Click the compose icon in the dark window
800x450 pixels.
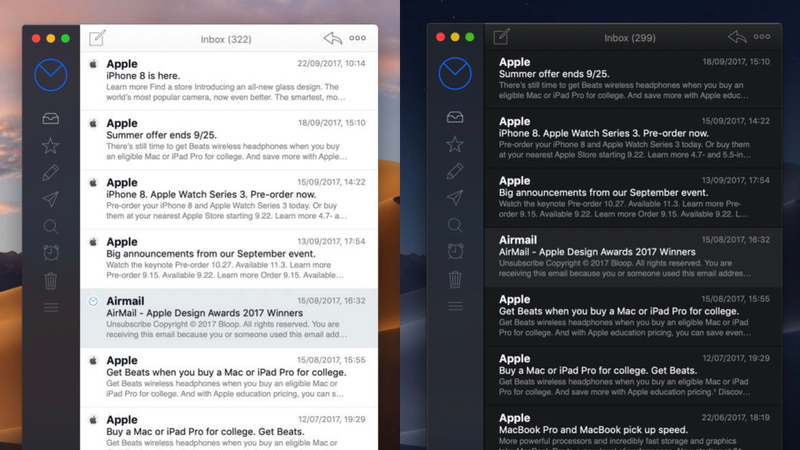click(x=501, y=37)
